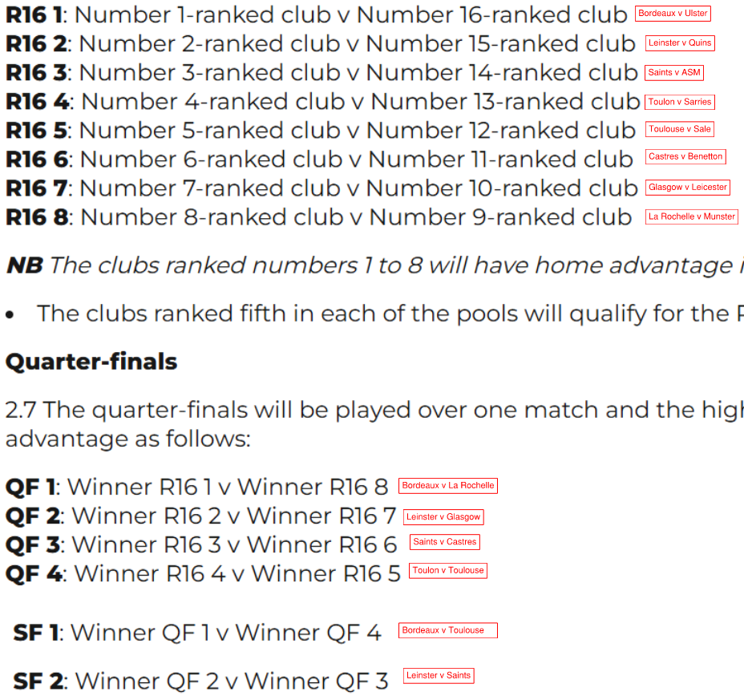Select the Toulouse v Sale annotation
The height and width of the screenshot is (700, 744).
680,129
